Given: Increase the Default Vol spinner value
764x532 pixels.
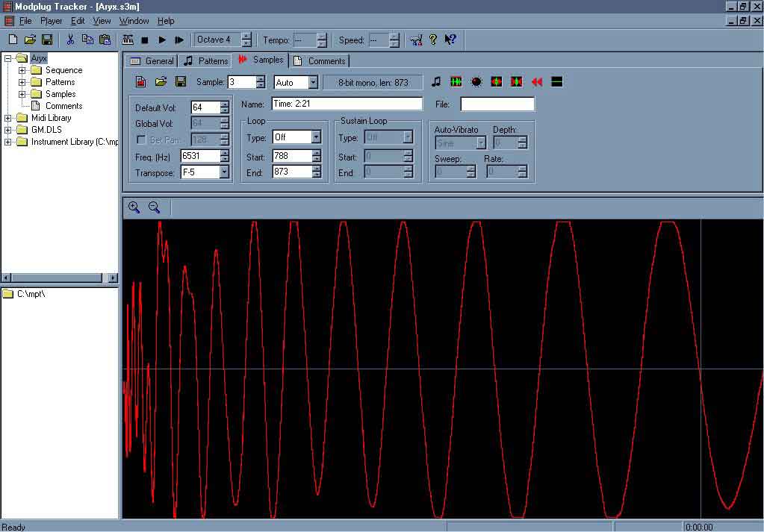Looking at the screenshot, I should click(225, 104).
